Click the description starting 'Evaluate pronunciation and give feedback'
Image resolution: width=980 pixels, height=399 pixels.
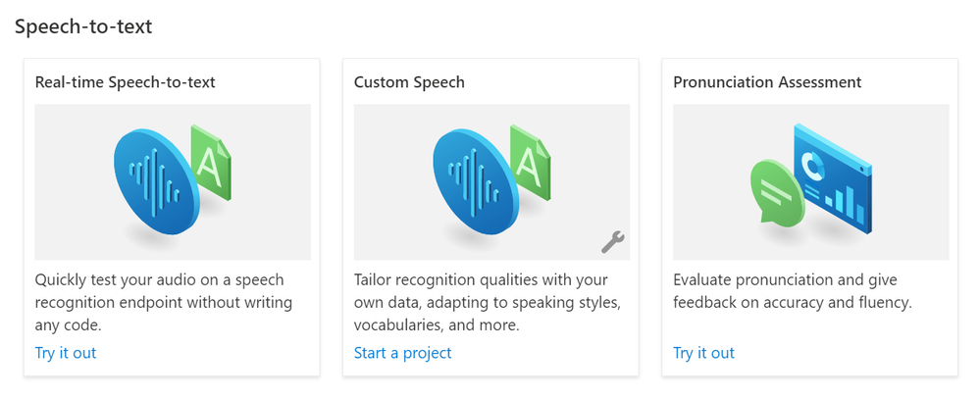click(794, 291)
